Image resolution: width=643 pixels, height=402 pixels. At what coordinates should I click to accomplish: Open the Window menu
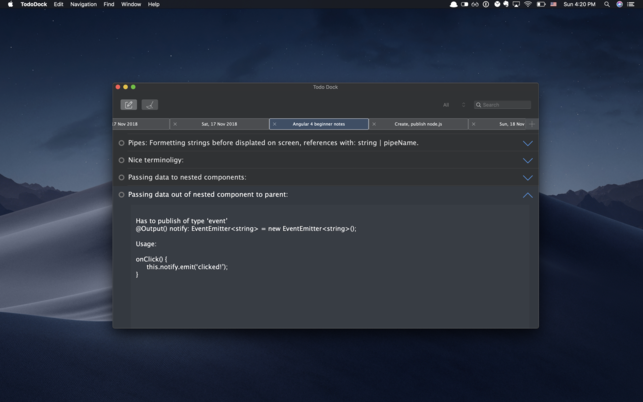(x=131, y=4)
